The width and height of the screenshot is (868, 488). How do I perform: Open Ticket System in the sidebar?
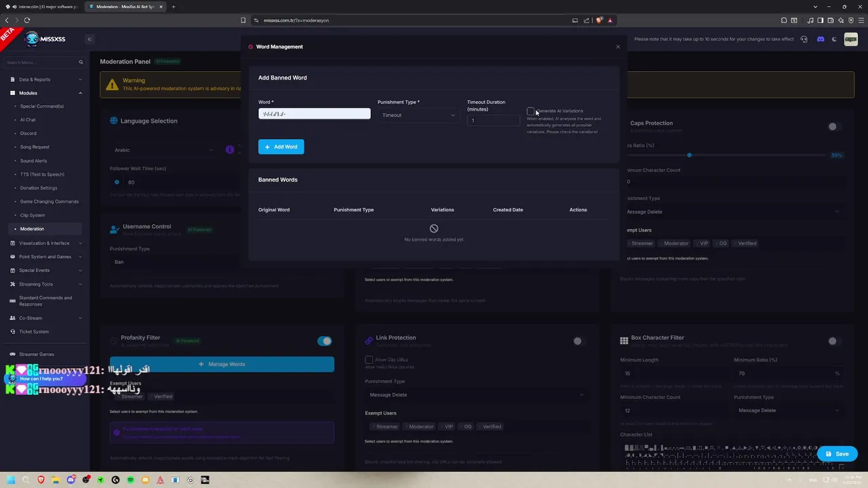click(34, 331)
